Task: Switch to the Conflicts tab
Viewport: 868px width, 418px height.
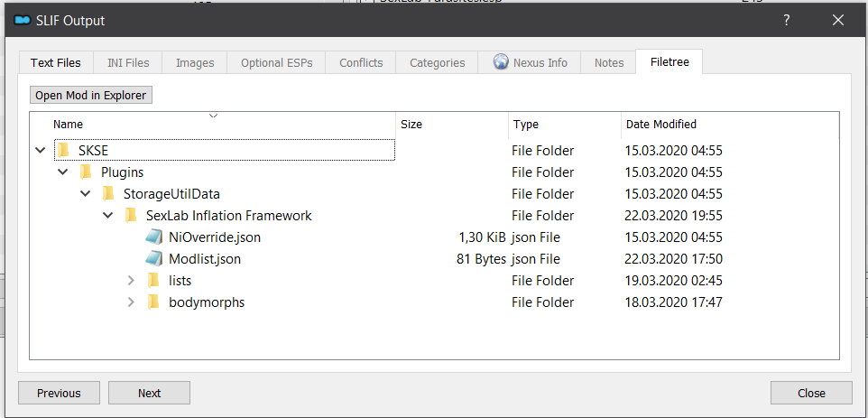Action: (361, 62)
